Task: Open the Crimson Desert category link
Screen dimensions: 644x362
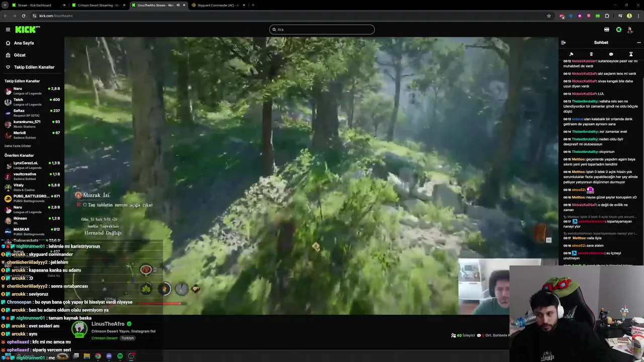Action: (x=104, y=338)
